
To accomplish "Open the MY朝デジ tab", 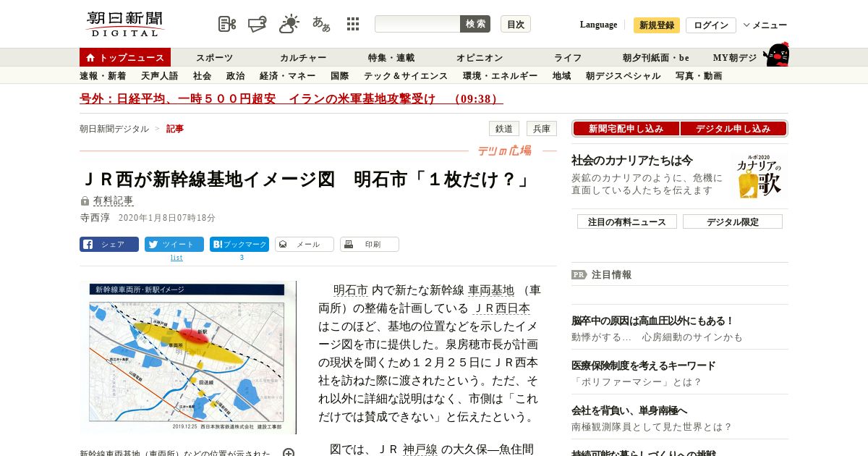I will 735,58.
